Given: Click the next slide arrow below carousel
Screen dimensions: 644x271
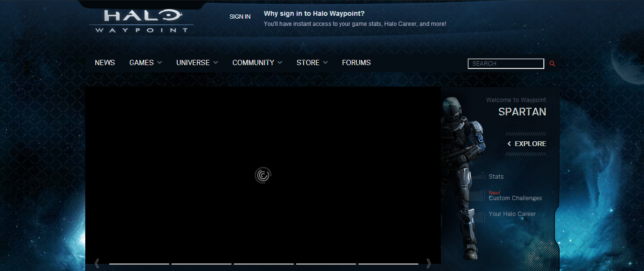Looking at the screenshot, I should pos(428,263).
